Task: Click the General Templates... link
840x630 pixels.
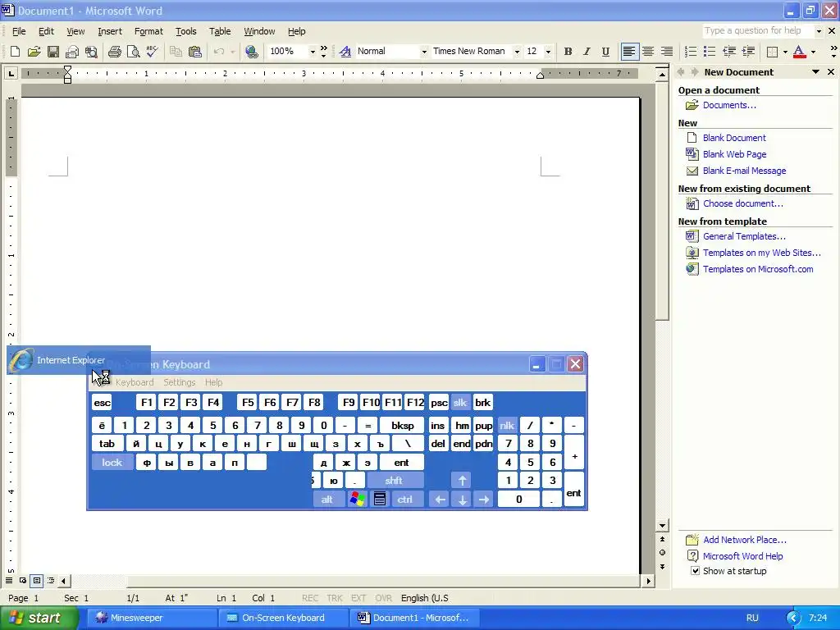Action: [x=744, y=236]
